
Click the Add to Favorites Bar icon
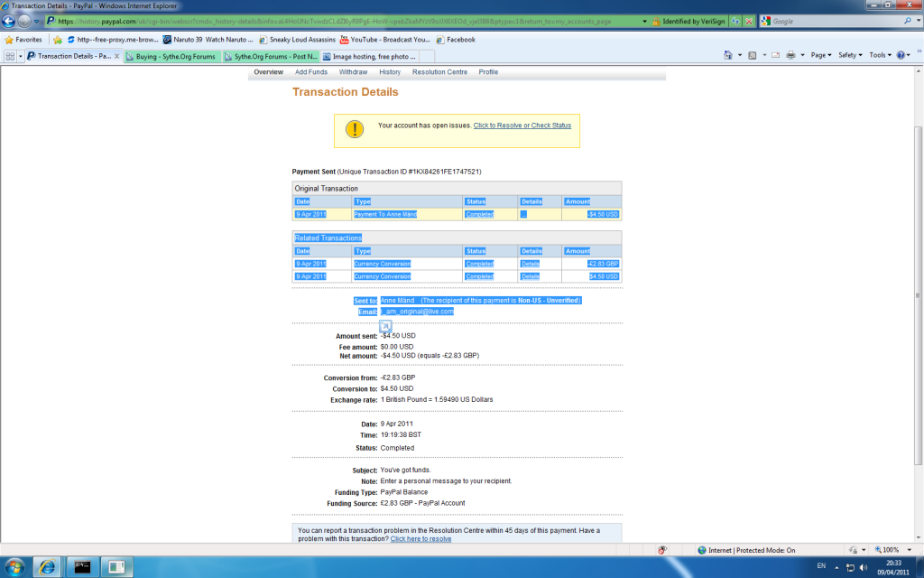57,40
